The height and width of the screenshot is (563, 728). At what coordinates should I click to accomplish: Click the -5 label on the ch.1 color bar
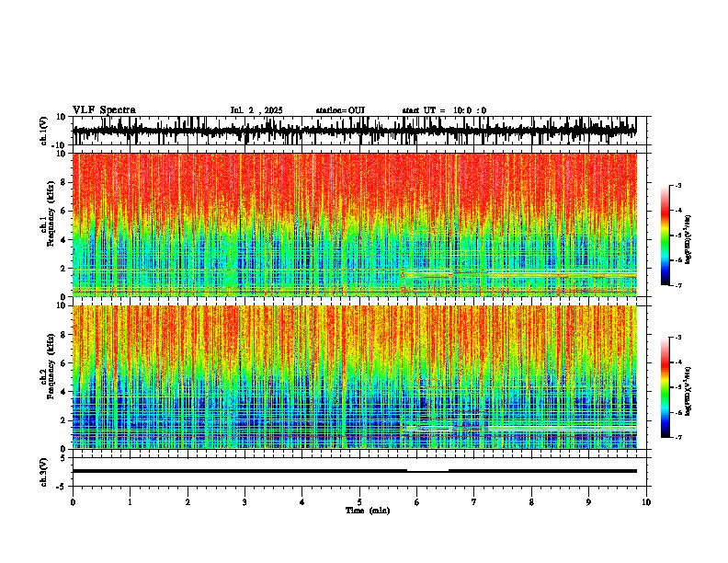(x=677, y=236)
